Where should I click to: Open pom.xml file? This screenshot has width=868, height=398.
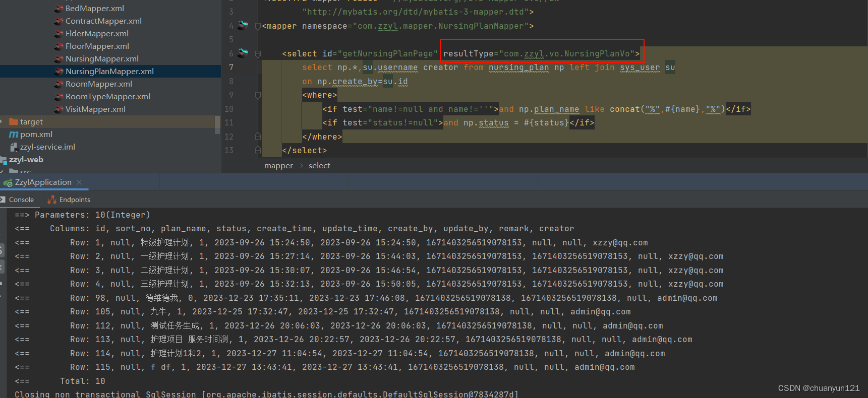click(x=36, y=135)
